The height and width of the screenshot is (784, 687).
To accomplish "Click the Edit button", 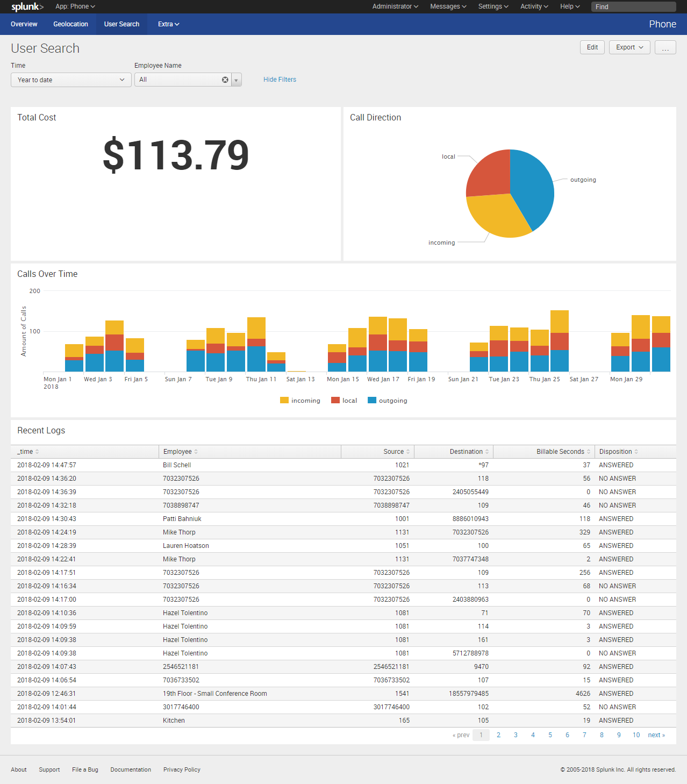I will pos(592,47).
